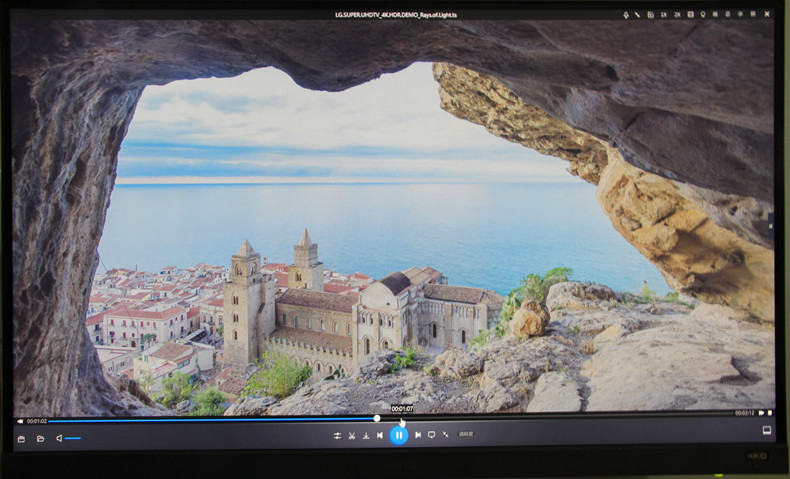Screen dimensions: 790x479
Task: Toggle the playlist panel at bottom right
Action: coord(766,430)
